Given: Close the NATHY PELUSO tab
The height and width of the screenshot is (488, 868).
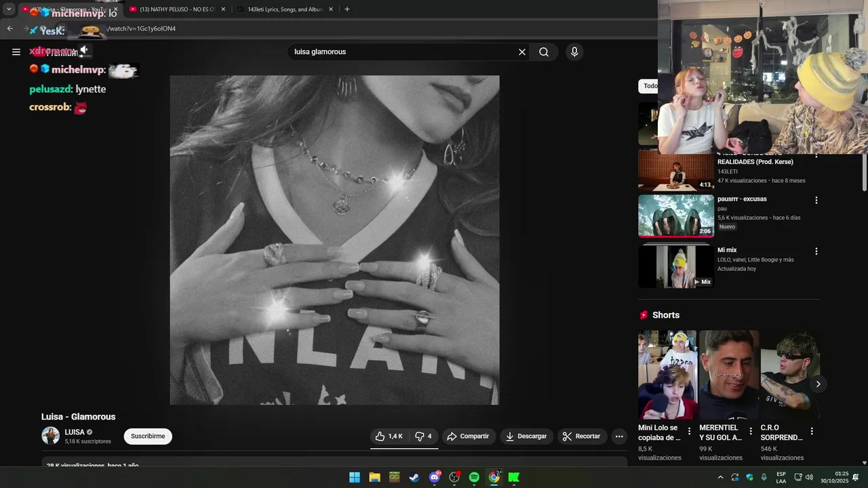Looking at the screenshot, I should pos(223,9).
